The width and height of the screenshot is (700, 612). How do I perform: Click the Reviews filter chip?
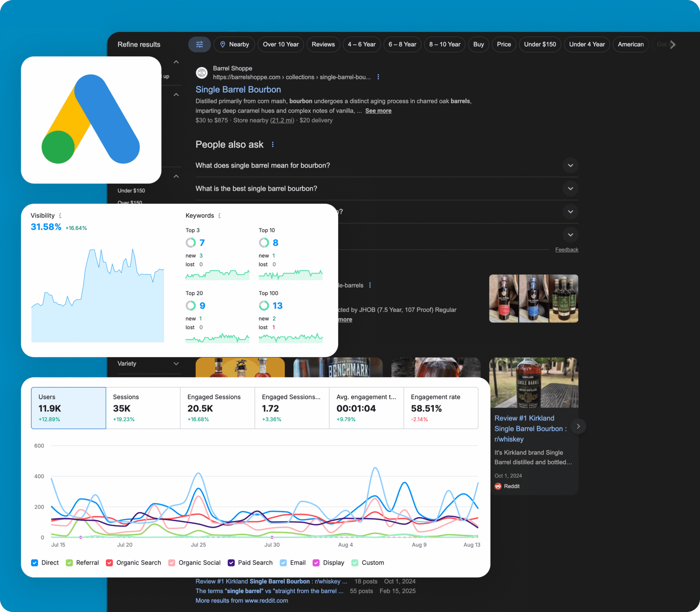[x=323, y=44]
